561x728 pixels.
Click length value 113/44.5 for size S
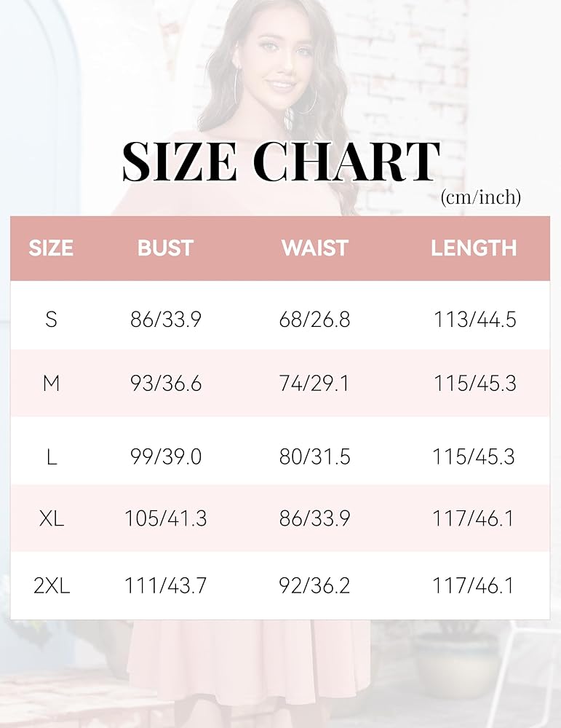(x=474, y=319)
